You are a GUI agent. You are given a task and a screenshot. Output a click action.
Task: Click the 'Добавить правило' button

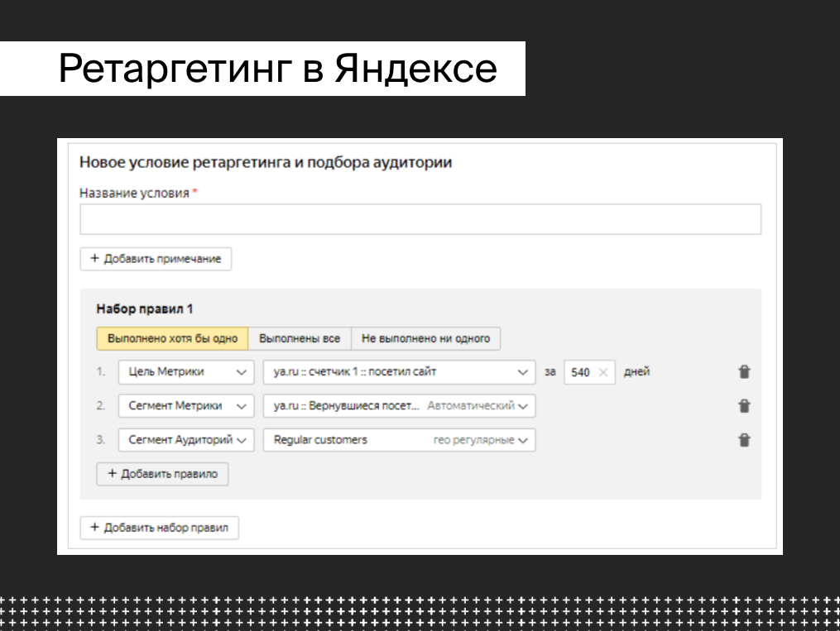point(162,474)
